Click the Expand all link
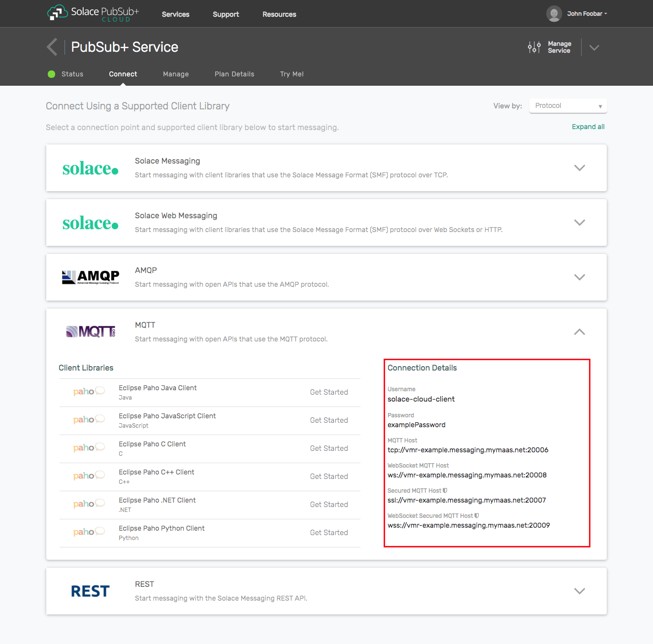This screenshot has height=644, width=653. tap(588, 127)
